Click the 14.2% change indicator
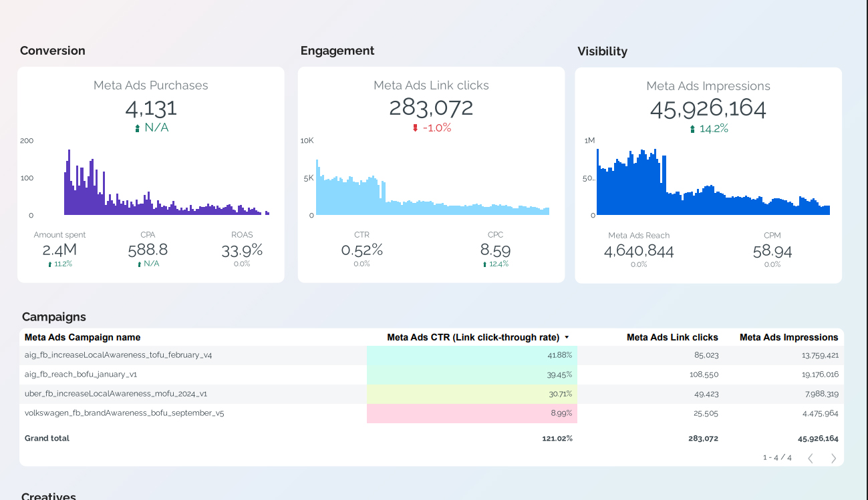The image size is (868, 500). (x=714, y=129)
